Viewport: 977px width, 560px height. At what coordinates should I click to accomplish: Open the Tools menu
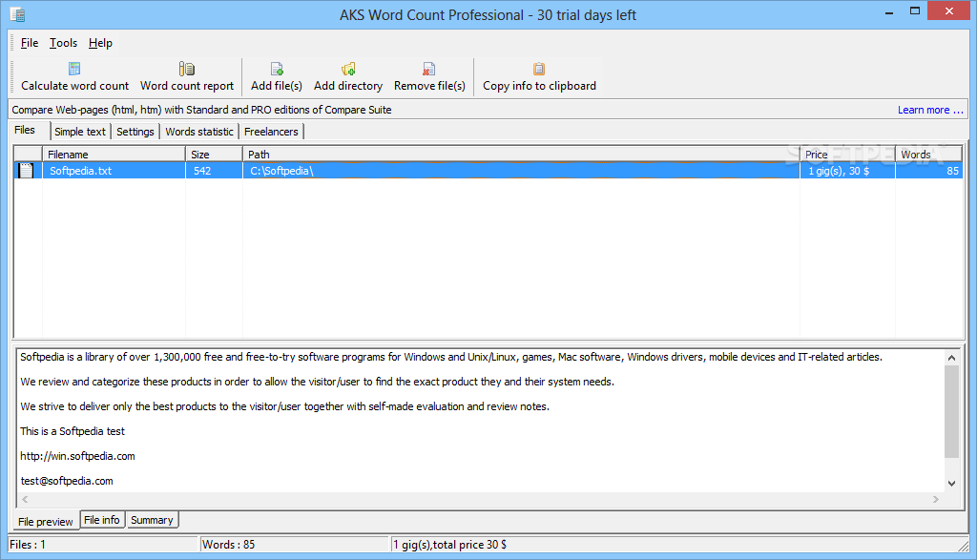(x=64, y=43)
